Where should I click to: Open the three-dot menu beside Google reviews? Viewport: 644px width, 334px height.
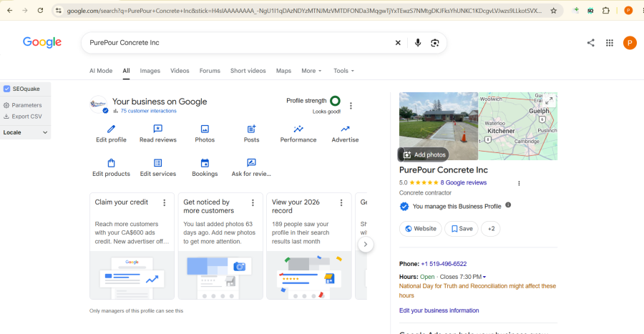[519, 183]
